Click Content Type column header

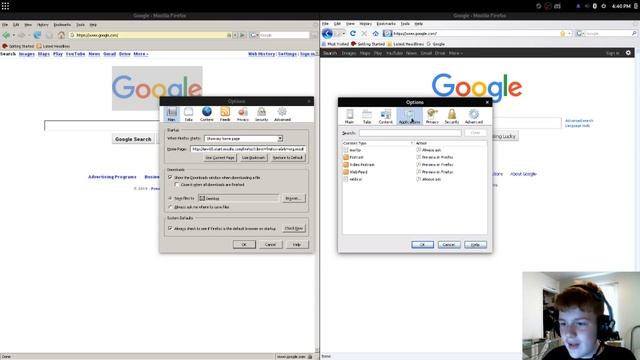pos(378,143)
